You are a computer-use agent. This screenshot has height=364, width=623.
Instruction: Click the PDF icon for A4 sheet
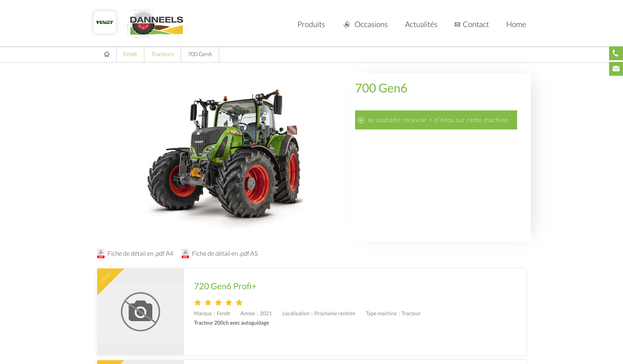pos(101,254)
